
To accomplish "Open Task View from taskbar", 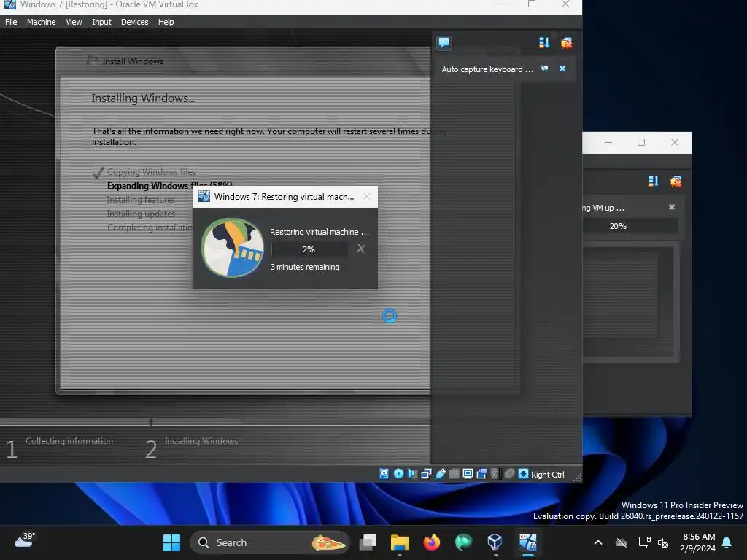I will pyautogui.click(x=368, y=542).
